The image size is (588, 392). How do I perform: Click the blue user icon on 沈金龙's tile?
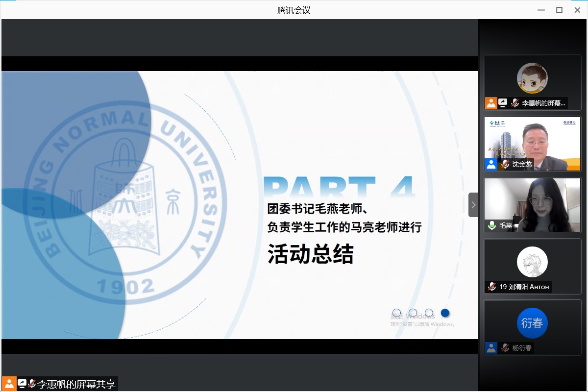(x=491, y=165)
